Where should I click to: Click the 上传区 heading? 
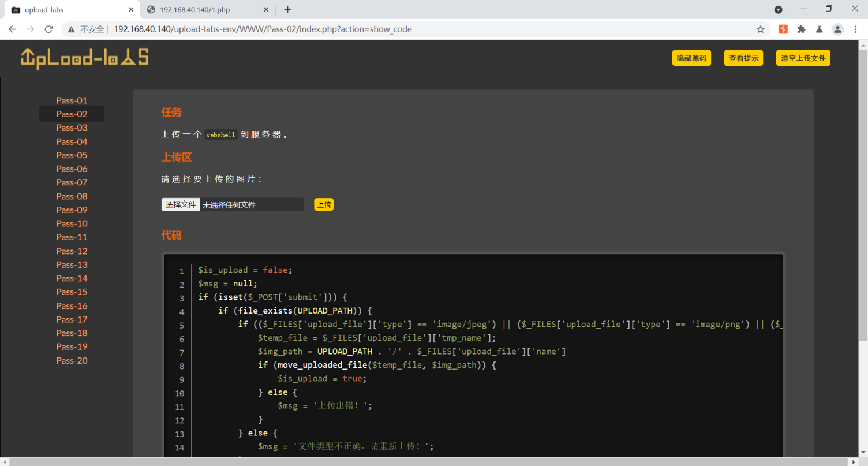[x=177, y=157]
